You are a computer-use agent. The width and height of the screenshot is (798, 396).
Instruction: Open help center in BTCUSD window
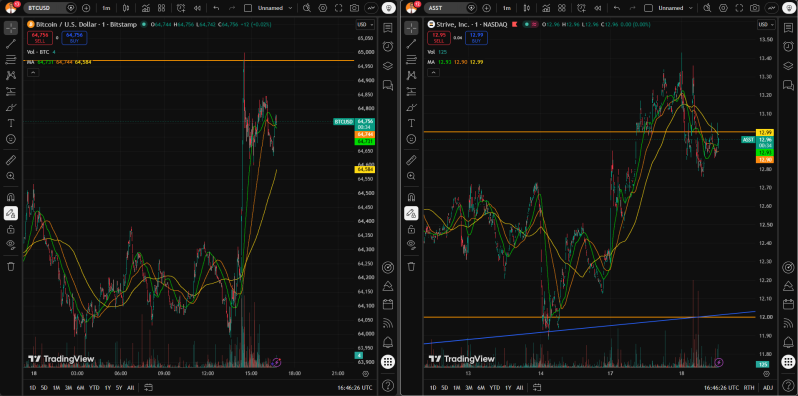[388, 385]
